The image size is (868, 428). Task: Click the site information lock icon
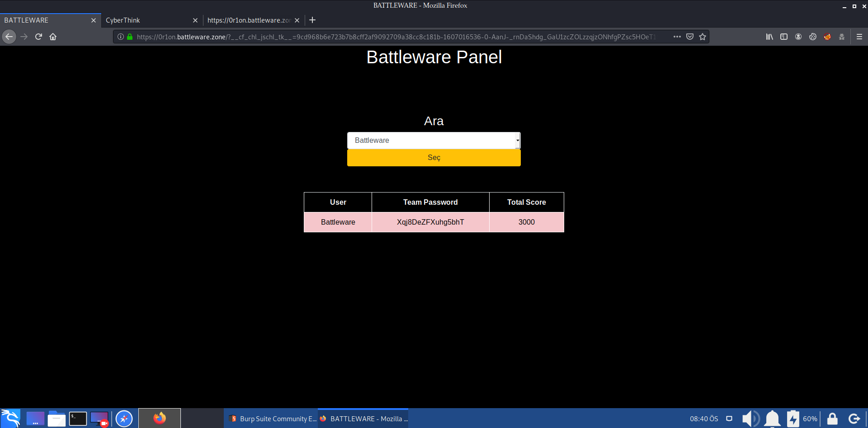(130, 37)
